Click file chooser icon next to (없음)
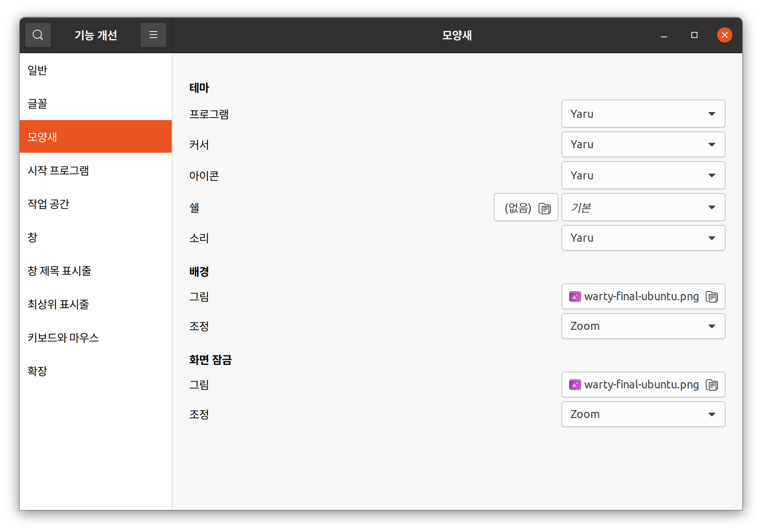This screenshot has width=762, height=532. click(544, 208)
